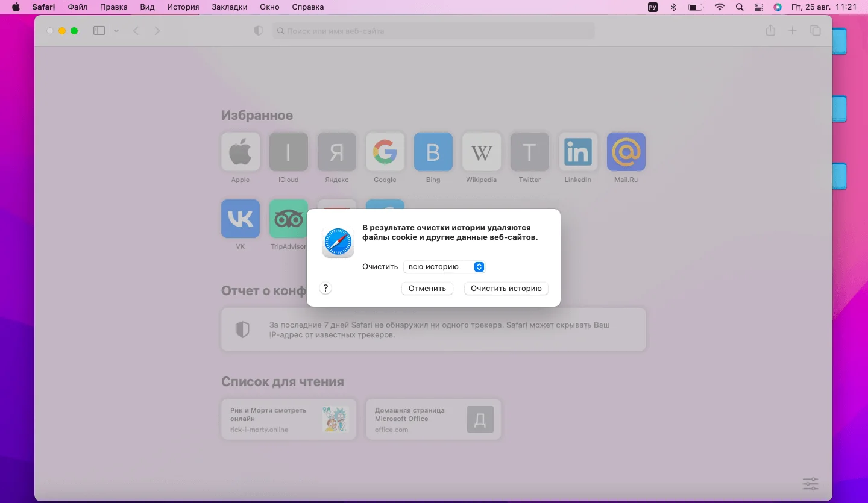Screen dimensions: 868x503
Task: Click the Wi-Fi status icon in the menu bar
Action: 719,7
